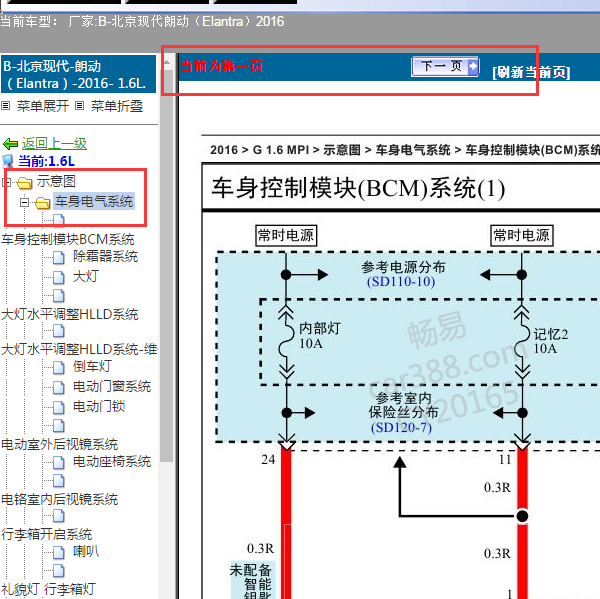Click the SD120-7 fuse distribution reference link
Screen dimensions: 600x599
point(401,427)
